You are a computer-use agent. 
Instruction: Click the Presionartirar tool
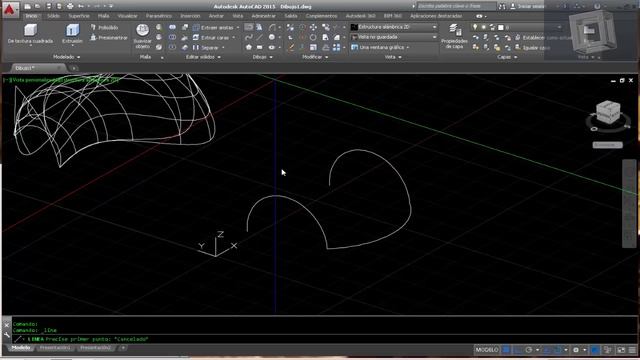(109, 38)
